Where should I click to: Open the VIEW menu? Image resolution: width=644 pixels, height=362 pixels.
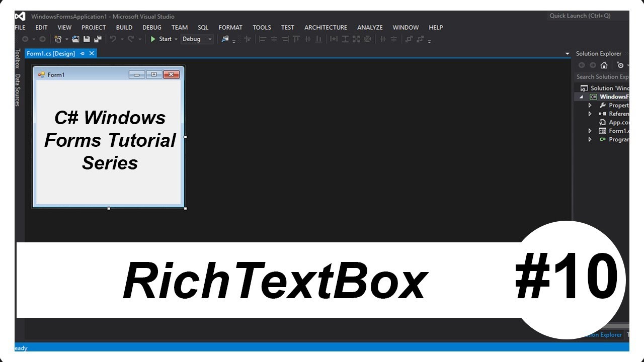64,28
